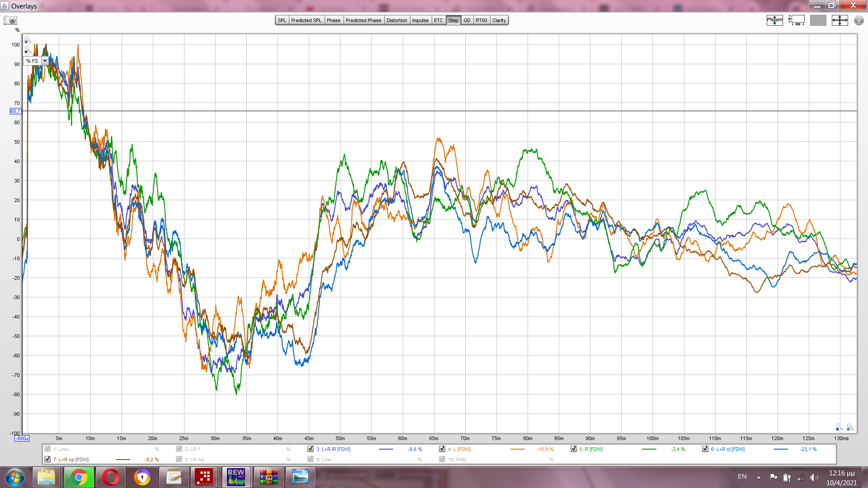Open the scrollbars toggle icon
Viewport: 868px width, 488px height.
point(796,20)
